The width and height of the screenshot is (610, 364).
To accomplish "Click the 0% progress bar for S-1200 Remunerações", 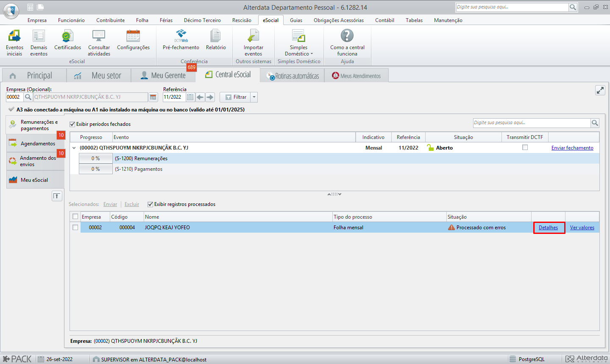I will pyautogui.click(x=96, y=158).
